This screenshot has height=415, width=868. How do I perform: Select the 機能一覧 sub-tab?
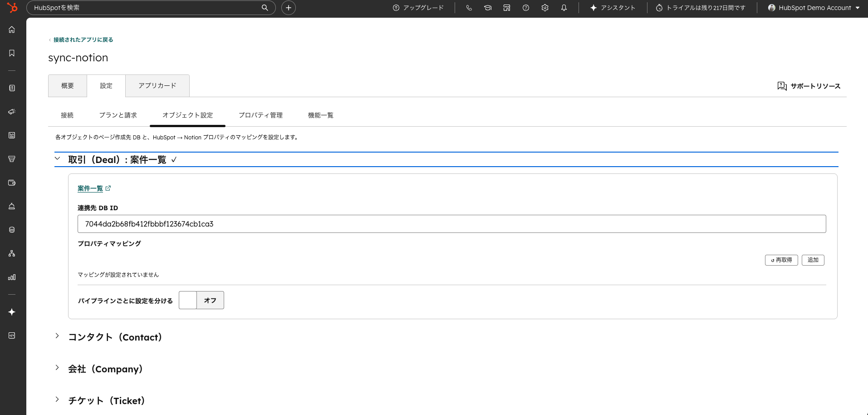[321, 115]
